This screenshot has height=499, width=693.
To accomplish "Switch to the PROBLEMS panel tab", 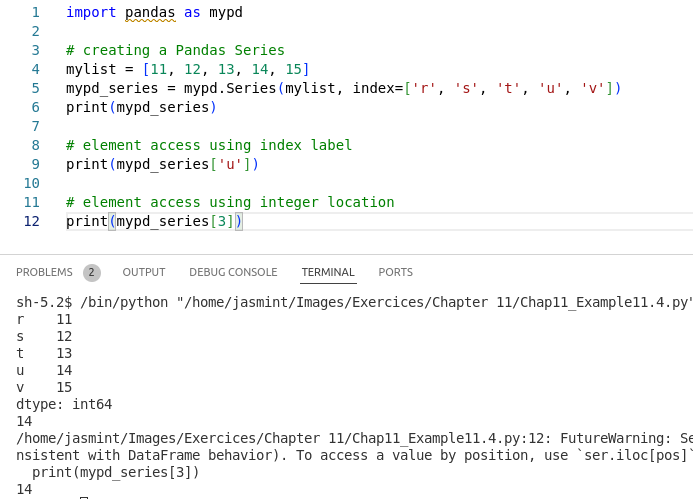I will click(x=44, y=272).
